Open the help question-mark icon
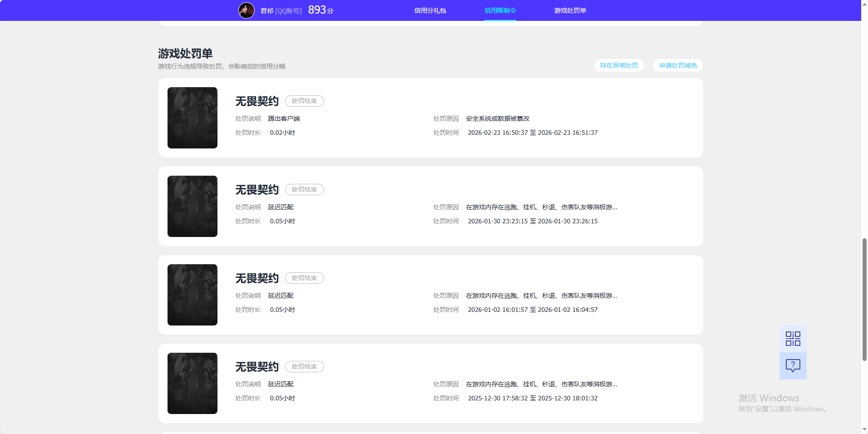868x434 pixels. tap(792, 366)
